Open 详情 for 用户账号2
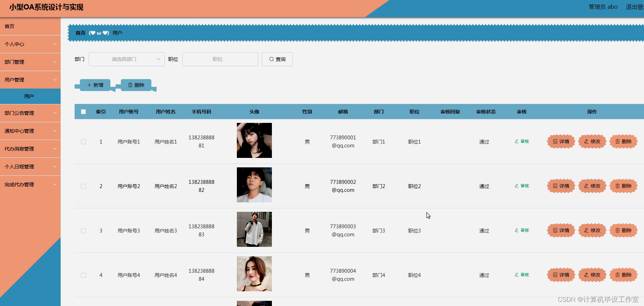 point(561,186)
